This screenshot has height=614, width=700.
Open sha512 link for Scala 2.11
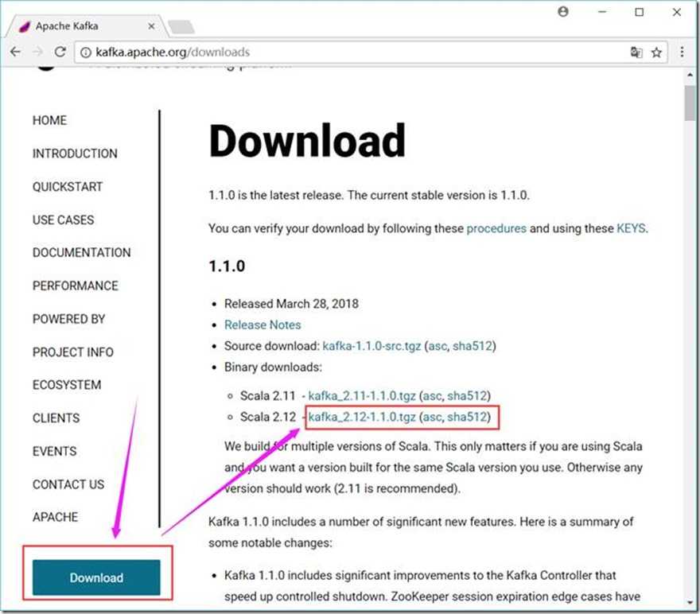click(467, 396)
